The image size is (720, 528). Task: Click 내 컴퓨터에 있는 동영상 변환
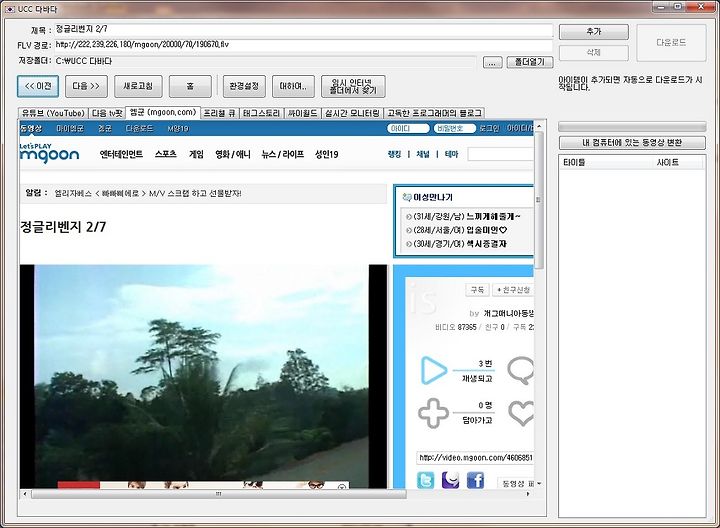pos(632,142)
